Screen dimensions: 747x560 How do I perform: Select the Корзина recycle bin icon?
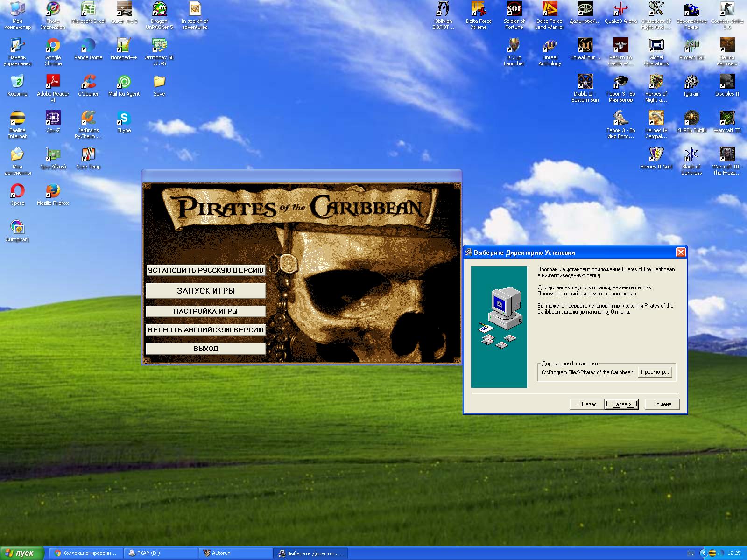coord(17,85)
